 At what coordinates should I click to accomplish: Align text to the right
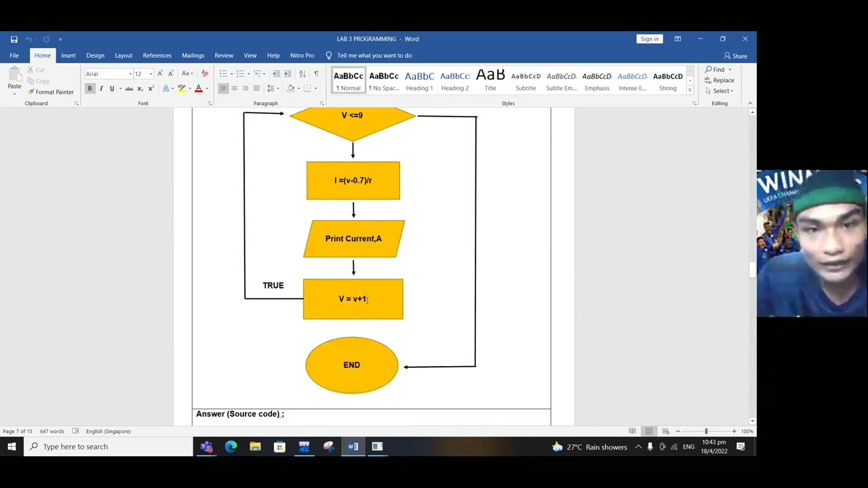tap(245, 89)
